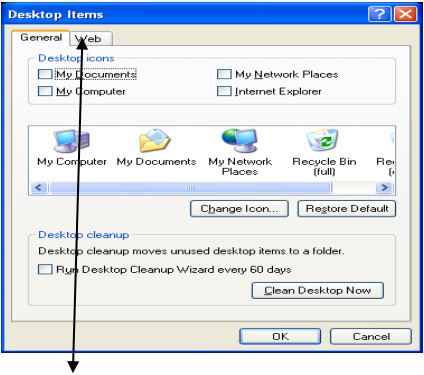The image size is (424, 375).
Task: Click the My Network Places label in icon list
Action: [x=240, y=166]
